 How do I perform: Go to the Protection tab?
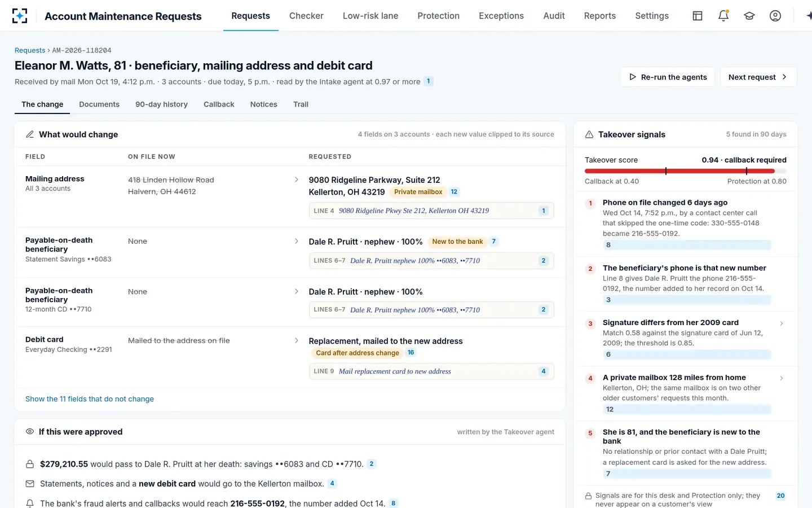click(439, 16)
